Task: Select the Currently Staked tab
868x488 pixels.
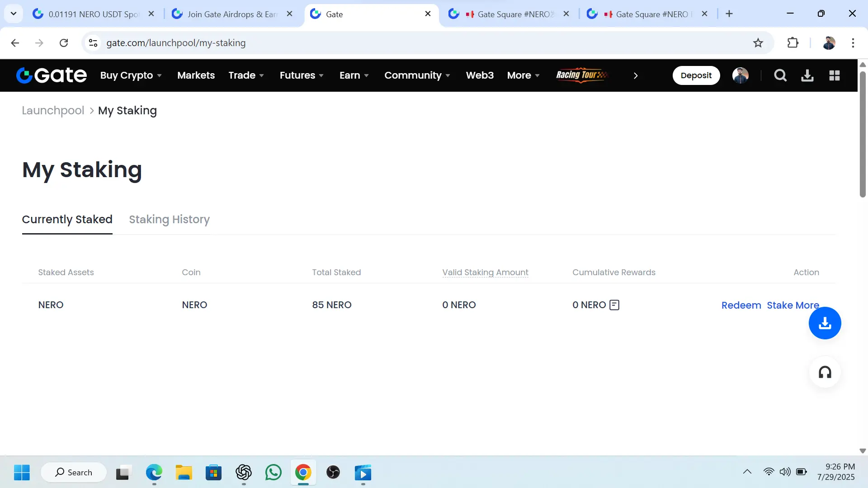Action: tap(67, 220)
